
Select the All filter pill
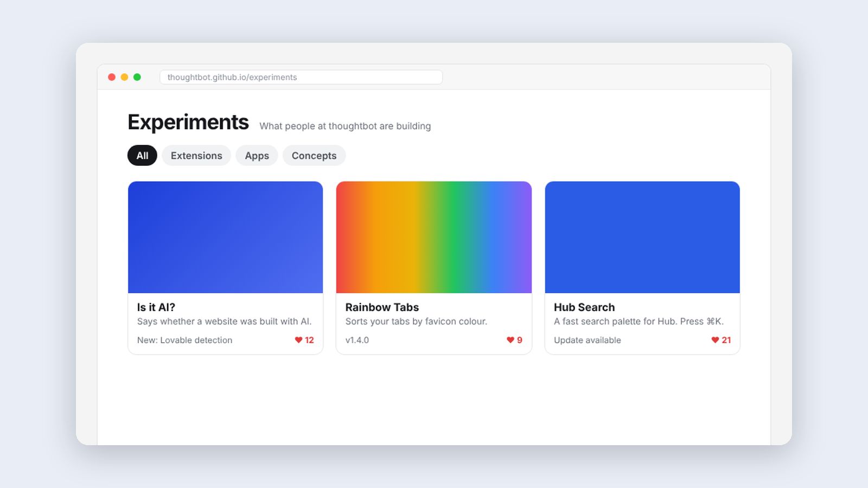(142, 156)
